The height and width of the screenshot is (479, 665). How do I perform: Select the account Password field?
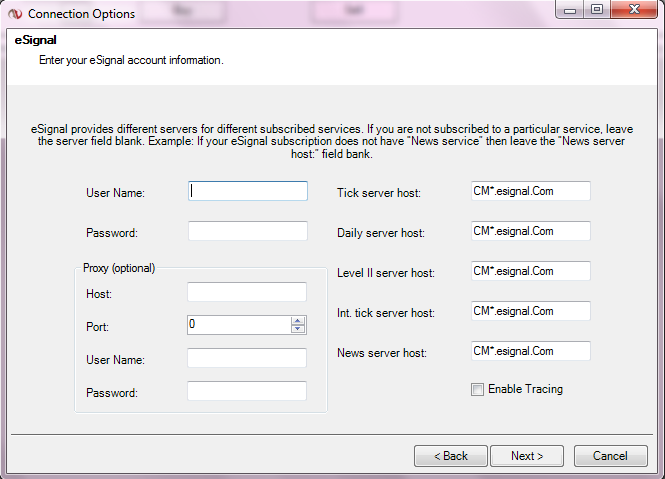pyautogui.click(x=248, y=231)
